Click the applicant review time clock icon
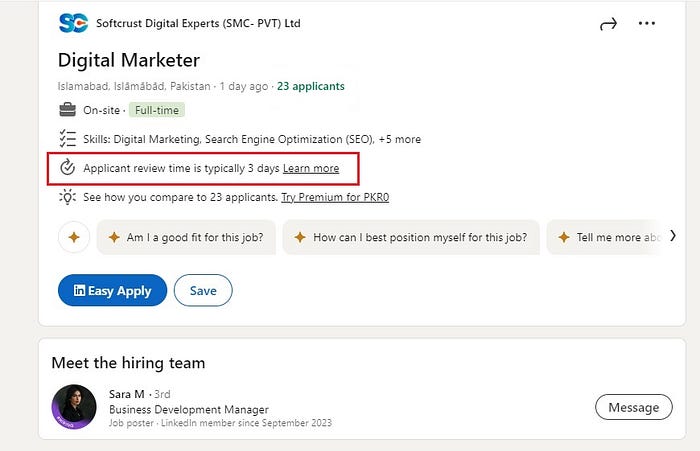700x451 pixels. pos(67,168)
